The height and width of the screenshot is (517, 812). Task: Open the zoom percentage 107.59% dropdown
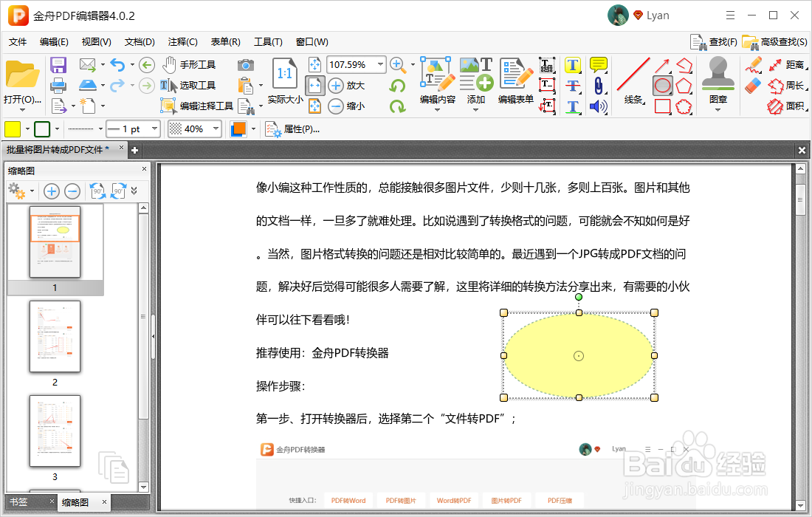point(381,65)
